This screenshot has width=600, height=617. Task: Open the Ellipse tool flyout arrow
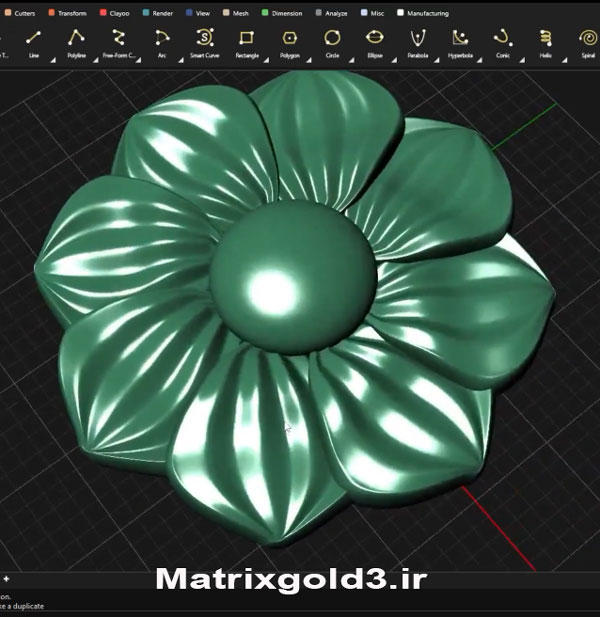point(394,60)
